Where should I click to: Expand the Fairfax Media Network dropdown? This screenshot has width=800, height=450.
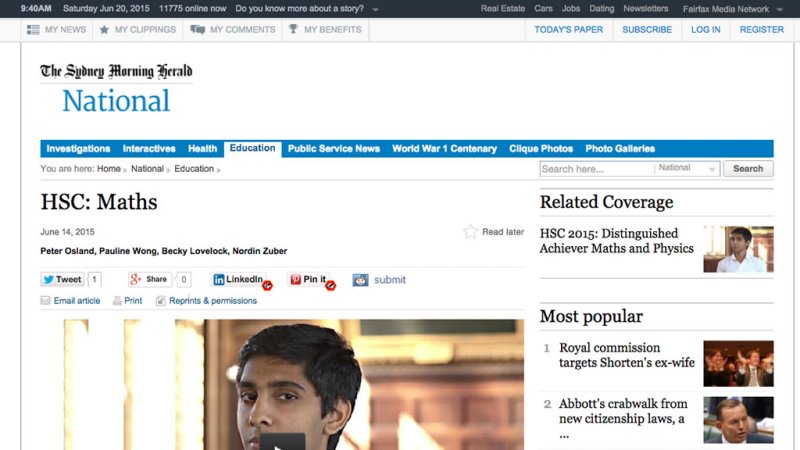tap(780, 9)
